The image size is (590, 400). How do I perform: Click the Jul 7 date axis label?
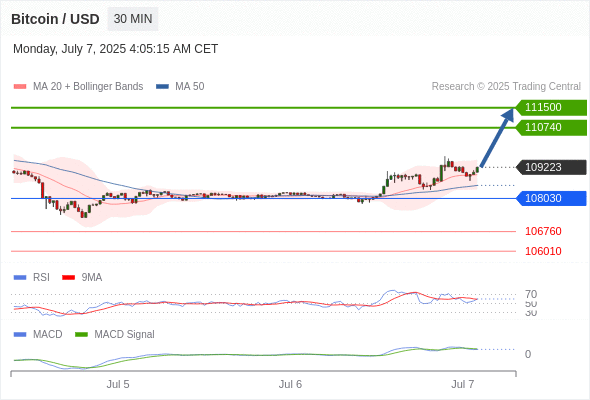(463, 384)
